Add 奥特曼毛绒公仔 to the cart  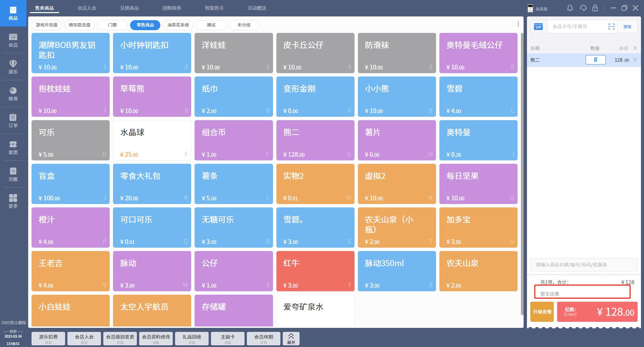tap(478, 53)
